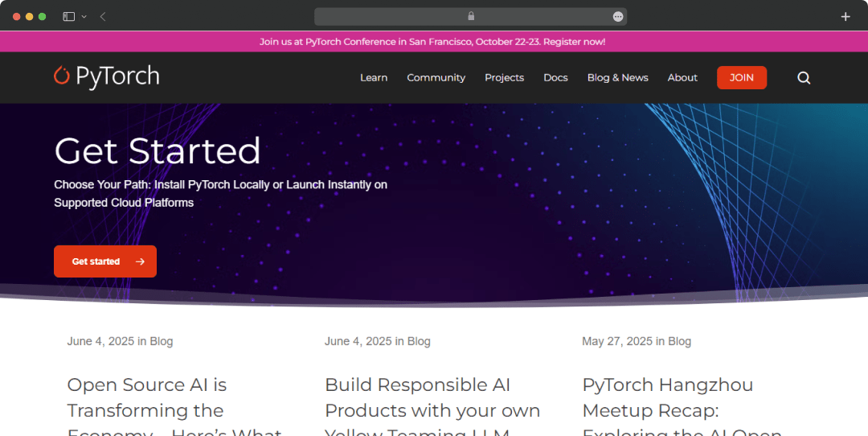Click the yellow minimize window button
Viewport: 868px width, 436px height.
(x=30, y=17)
